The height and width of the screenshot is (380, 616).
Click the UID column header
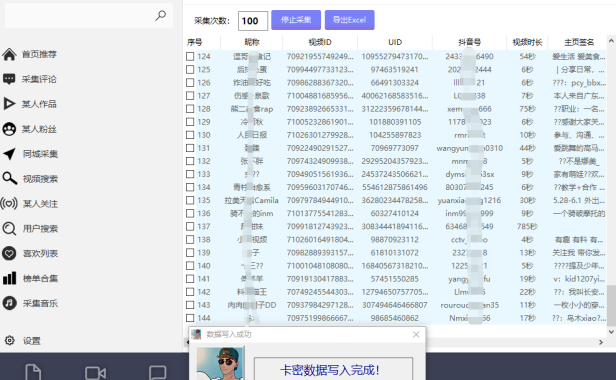point(395,42)
